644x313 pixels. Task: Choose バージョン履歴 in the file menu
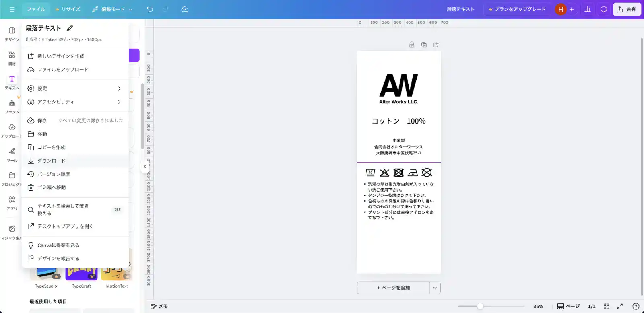coord(54,174)
